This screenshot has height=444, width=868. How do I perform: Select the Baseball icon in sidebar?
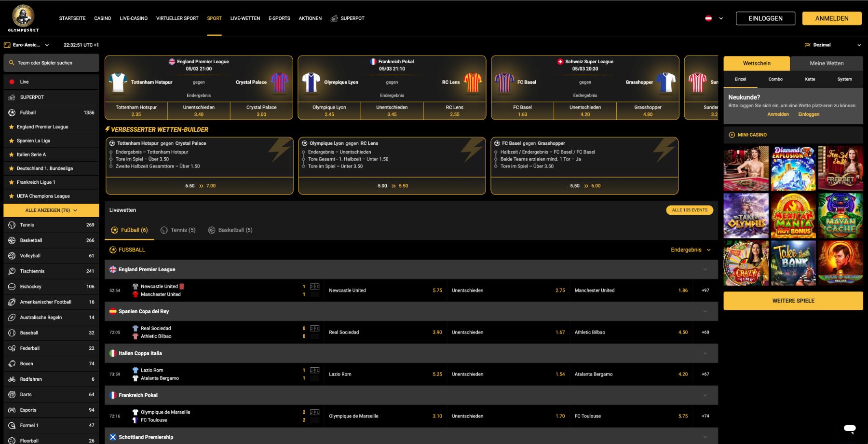click(12, 333)
